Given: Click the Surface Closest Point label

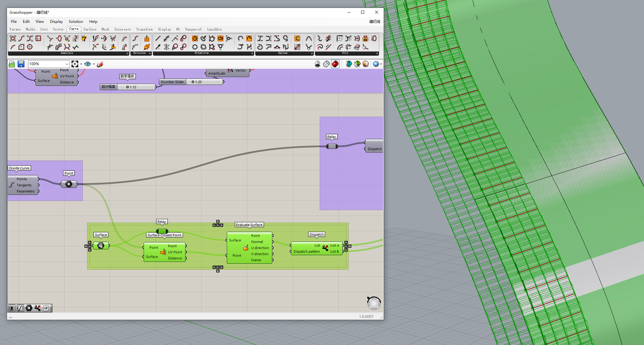Looking at the screenshot, I should [x=164, y=235].
